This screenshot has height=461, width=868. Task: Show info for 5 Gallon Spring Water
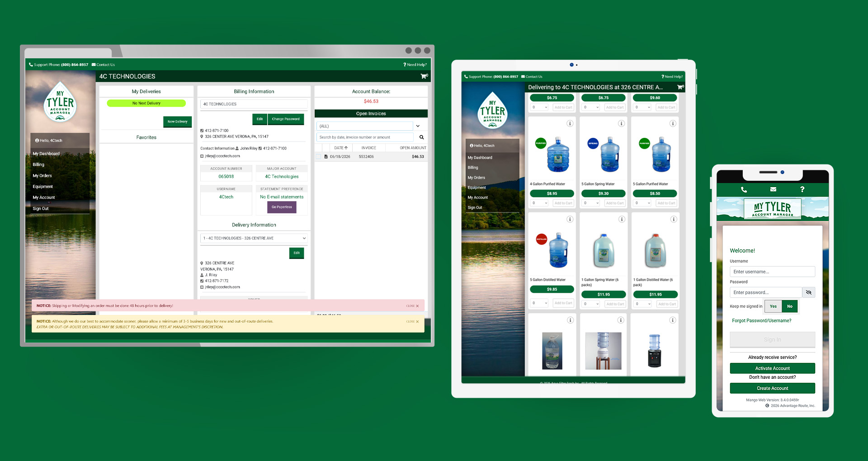tap(621, 123)
